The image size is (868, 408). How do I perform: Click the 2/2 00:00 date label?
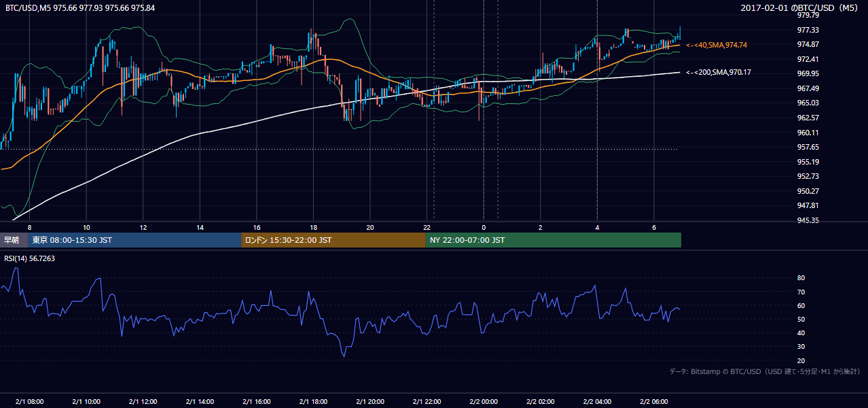point(484,401)
